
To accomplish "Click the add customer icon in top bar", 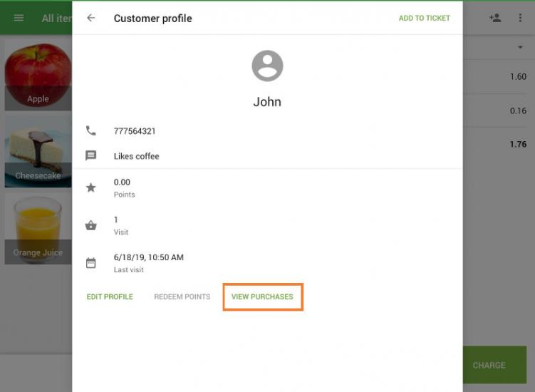I will click(495, 18).
